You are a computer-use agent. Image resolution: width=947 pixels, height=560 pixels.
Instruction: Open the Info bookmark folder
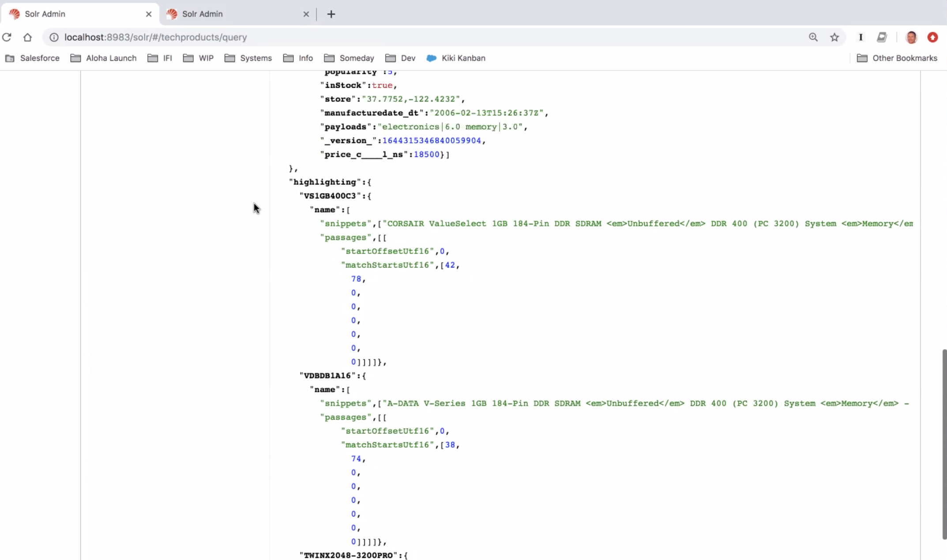(x=298, y=58)
